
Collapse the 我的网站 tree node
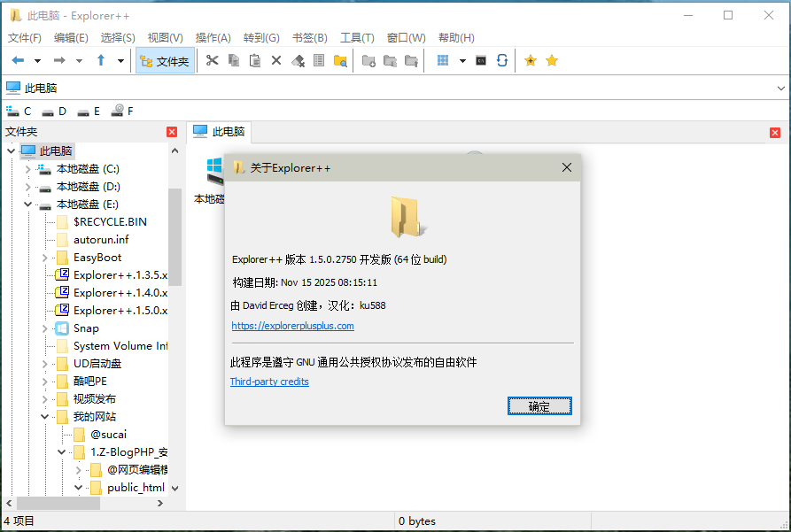(45, 417)
